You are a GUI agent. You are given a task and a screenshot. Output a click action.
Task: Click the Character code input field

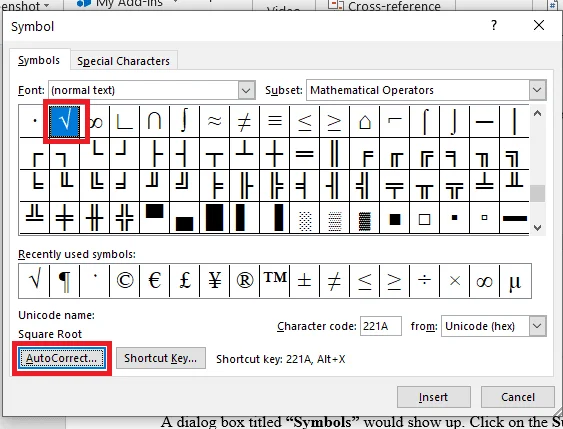(381, 326)
